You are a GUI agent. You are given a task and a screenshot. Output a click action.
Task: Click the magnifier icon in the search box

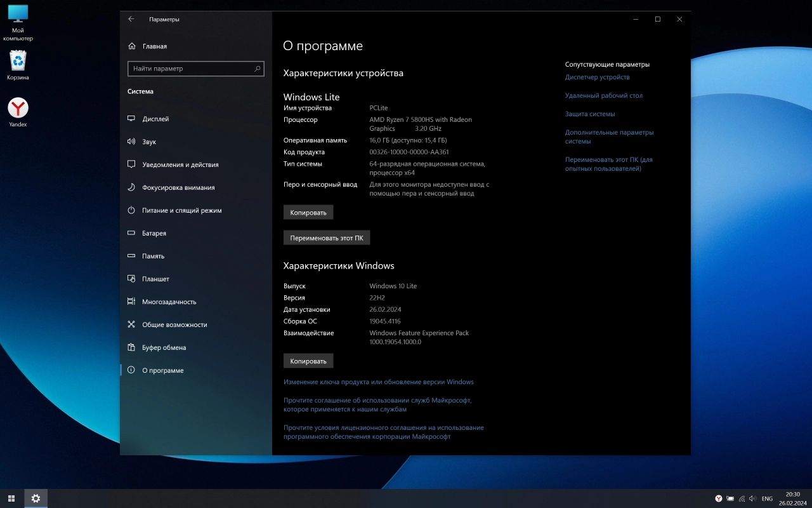257,69
